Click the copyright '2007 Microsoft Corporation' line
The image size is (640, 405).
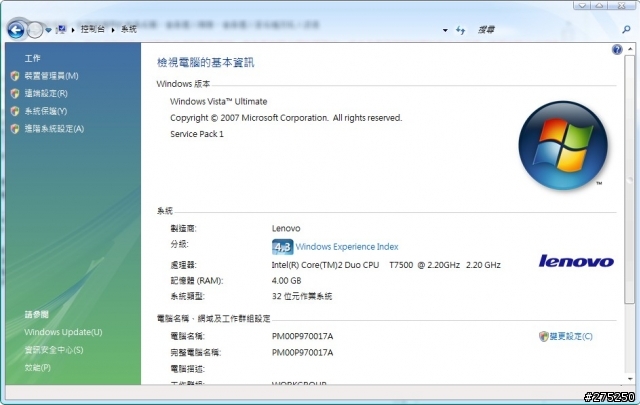[x=286, y=118]
